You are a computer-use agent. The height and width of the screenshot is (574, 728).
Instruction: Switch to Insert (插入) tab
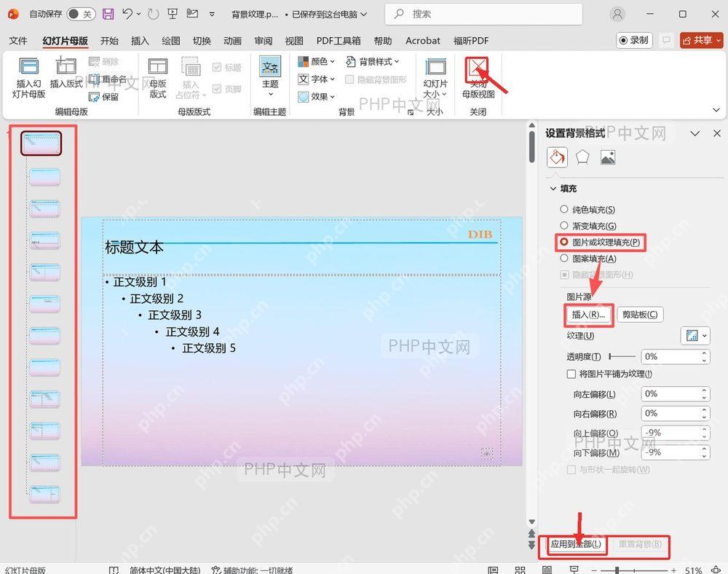click(140, 41)
